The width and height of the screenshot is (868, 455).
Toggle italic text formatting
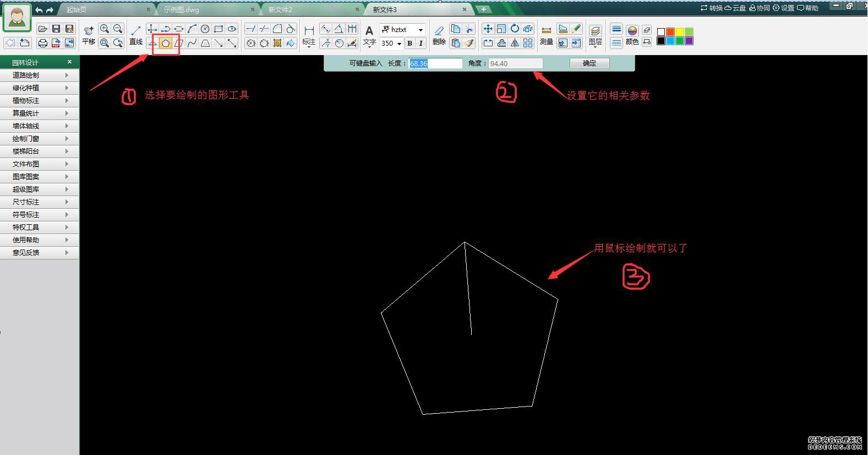[x=421, y=43]
